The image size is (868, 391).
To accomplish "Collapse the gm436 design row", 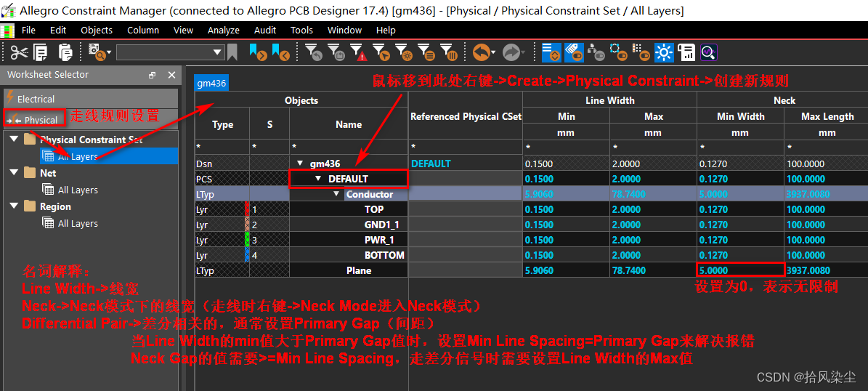I will (x=300, y=164).
